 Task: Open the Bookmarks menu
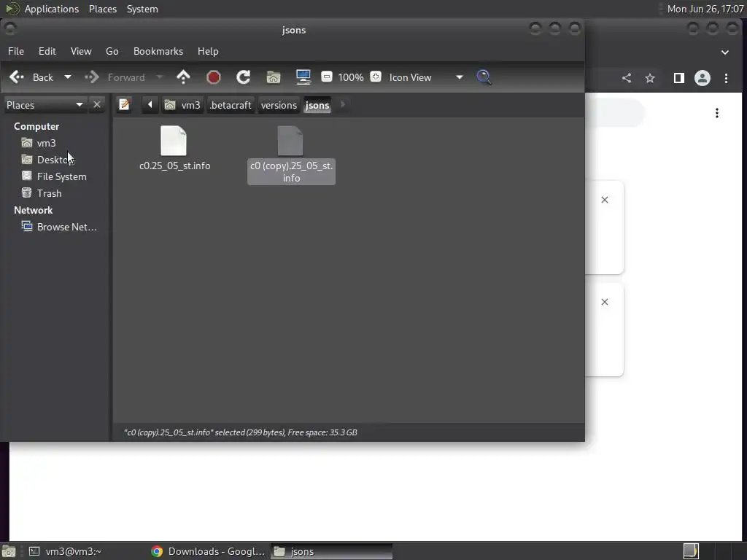pyautogui.click(x=158, y=51)
